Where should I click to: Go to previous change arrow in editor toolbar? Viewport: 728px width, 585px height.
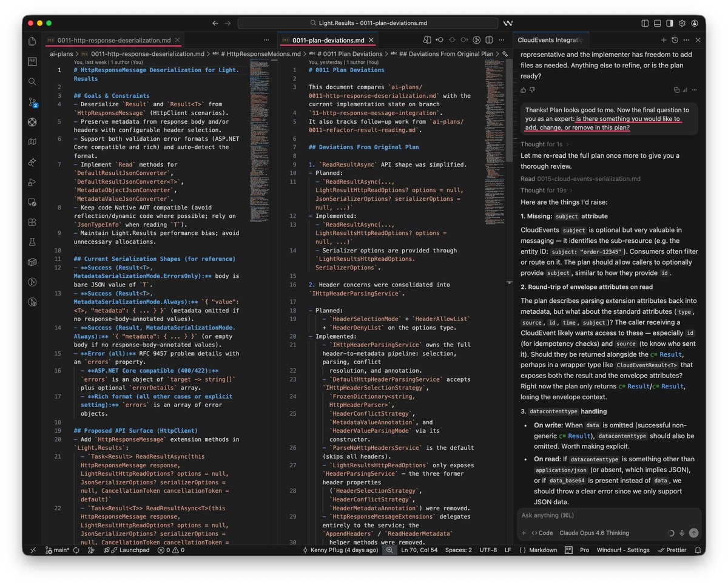click(439, 40)
